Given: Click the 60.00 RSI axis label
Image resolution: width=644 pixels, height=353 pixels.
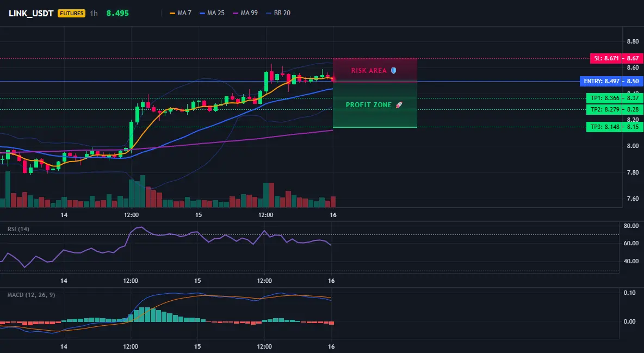Looking at the screenshot, I should tap(631, 243).
